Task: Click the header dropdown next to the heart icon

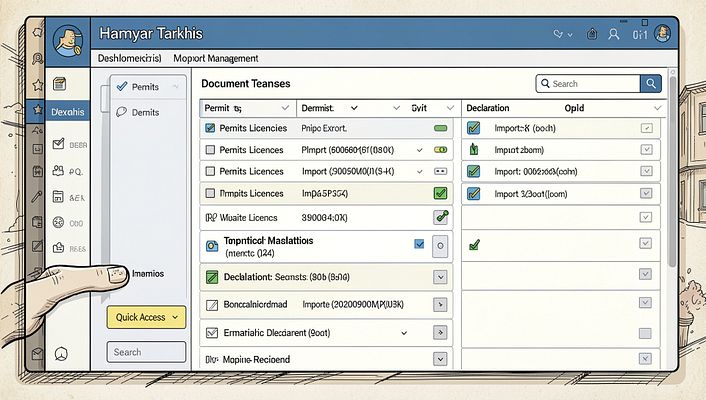Action: [570, 35]
